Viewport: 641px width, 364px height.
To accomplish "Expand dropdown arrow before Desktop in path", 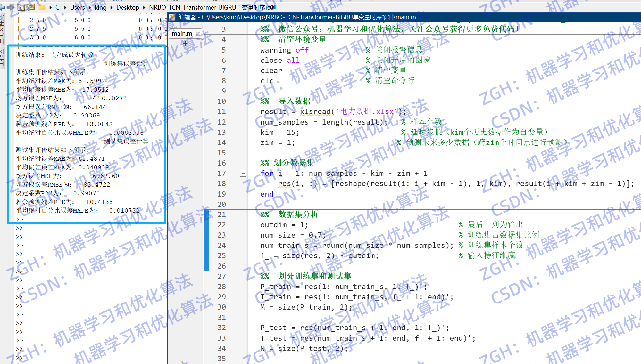I will pyautogui.click(x=111, y=7).
